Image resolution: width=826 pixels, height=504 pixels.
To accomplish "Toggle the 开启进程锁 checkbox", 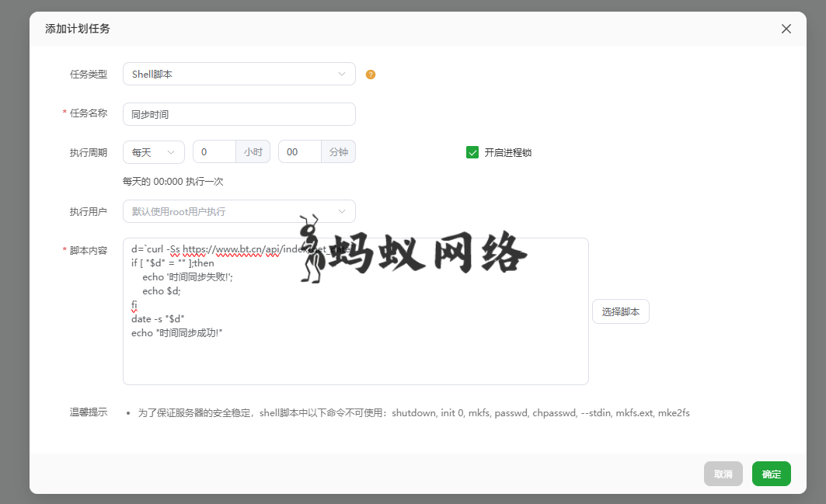I will click(472, 152).
